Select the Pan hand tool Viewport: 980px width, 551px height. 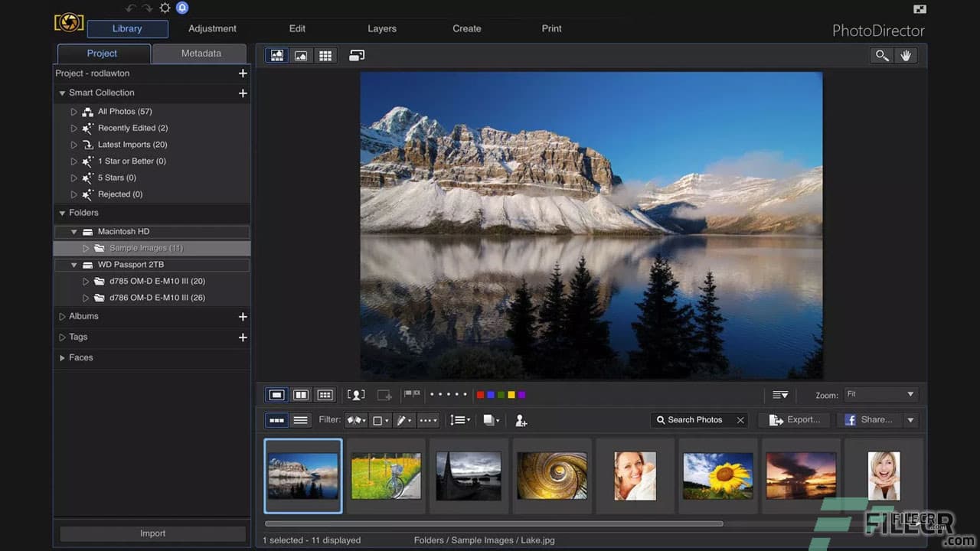(906, 55)
